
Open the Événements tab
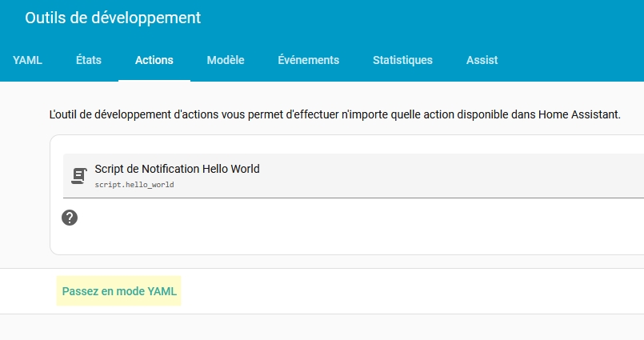tap(309, 60)
